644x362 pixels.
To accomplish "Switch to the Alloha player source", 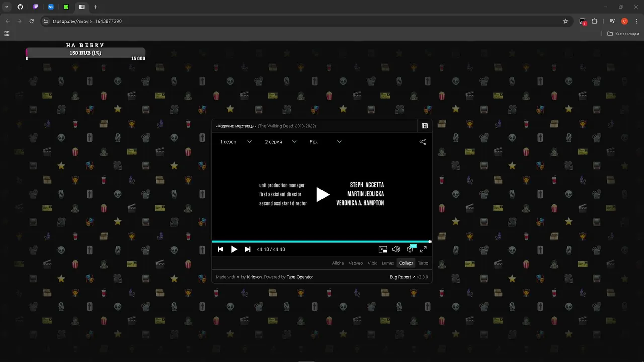I will 338,263.
